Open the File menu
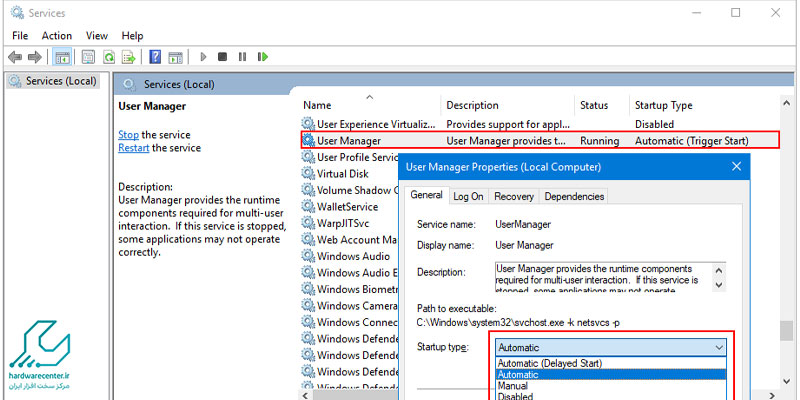Viewport: 800px width, 400px height. (x=20, y=36)
